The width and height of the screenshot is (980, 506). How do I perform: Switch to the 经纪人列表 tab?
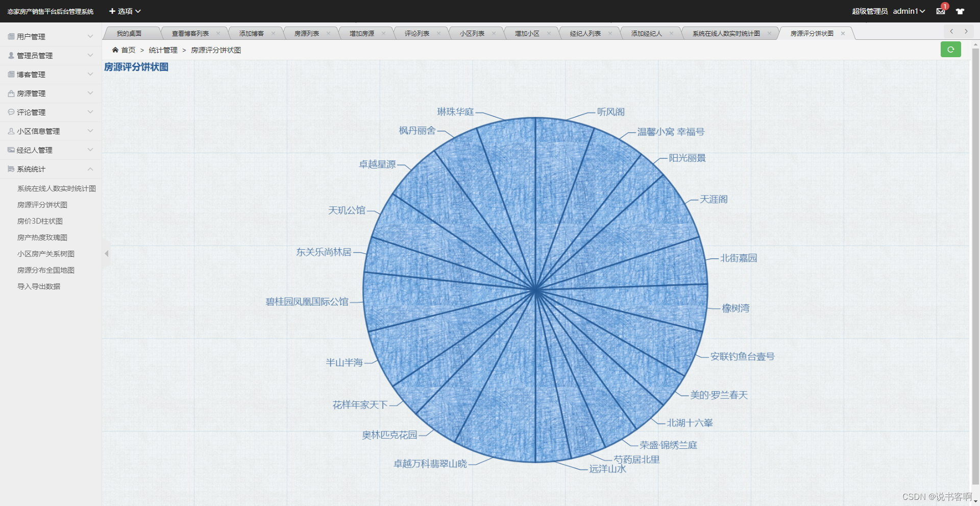coord(585,34)
